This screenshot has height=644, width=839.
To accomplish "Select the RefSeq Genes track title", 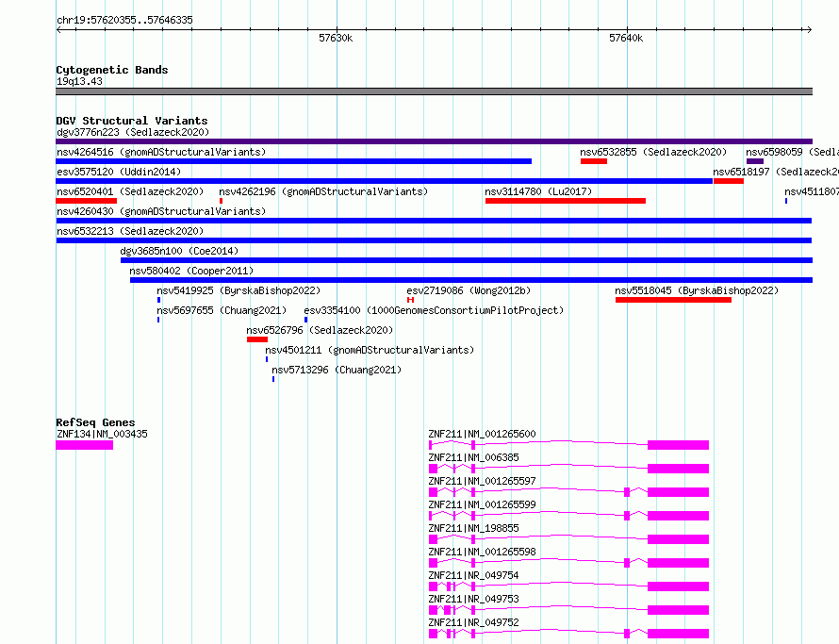I will (95, 422).
